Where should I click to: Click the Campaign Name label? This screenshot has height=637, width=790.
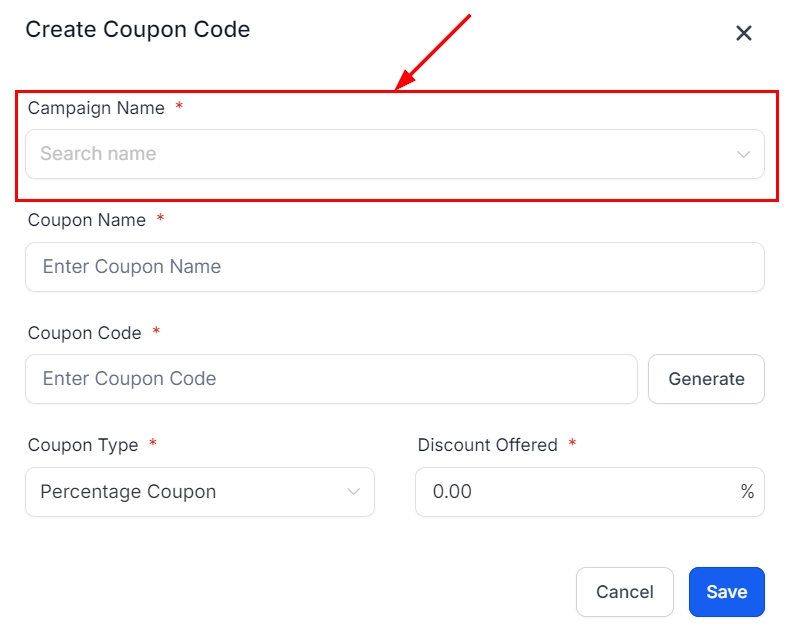96,108
